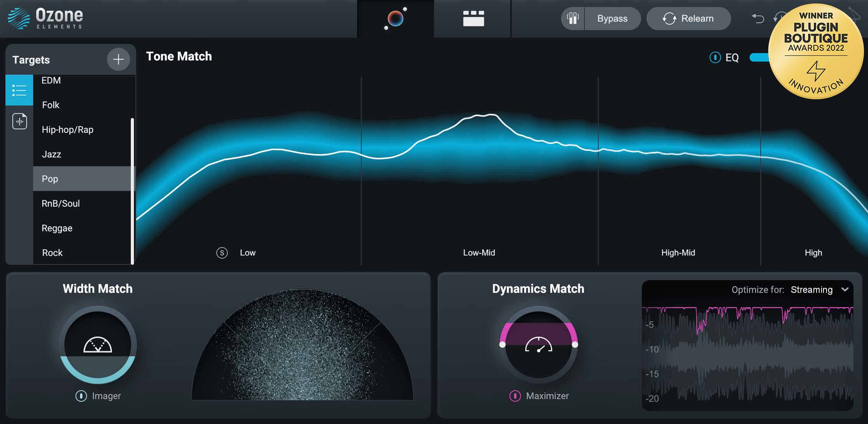Add a new target with plus button
Screen dimensions: 868x424
(x=118, y=60)
